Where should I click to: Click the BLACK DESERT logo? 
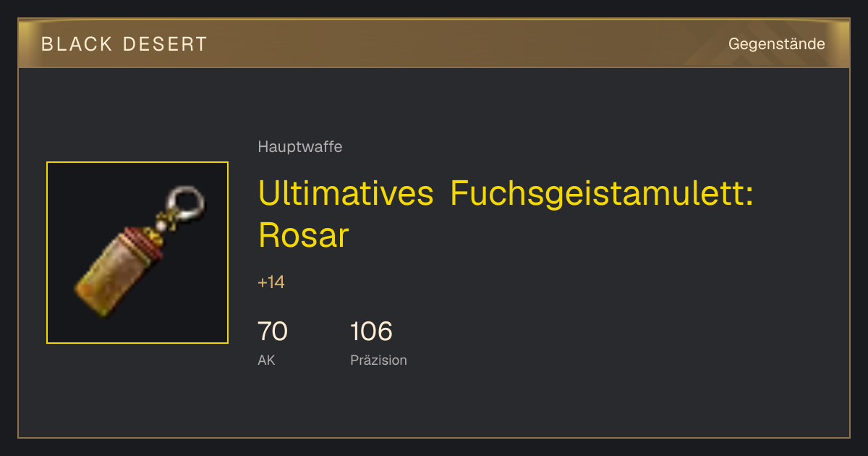coord(124,44)
